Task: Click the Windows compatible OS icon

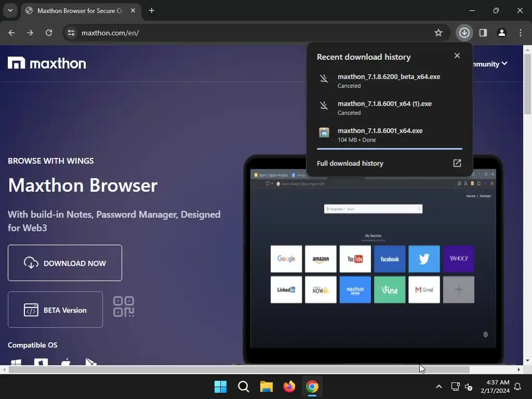Action: [x=16, y=362]
